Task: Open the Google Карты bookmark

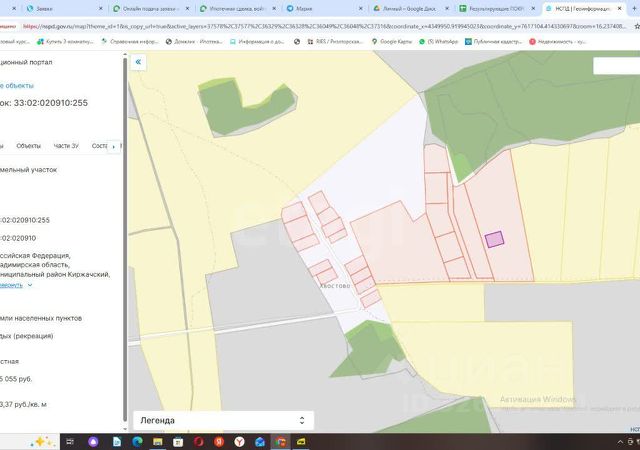Action: pyautogui.click(x=391, y=41)
